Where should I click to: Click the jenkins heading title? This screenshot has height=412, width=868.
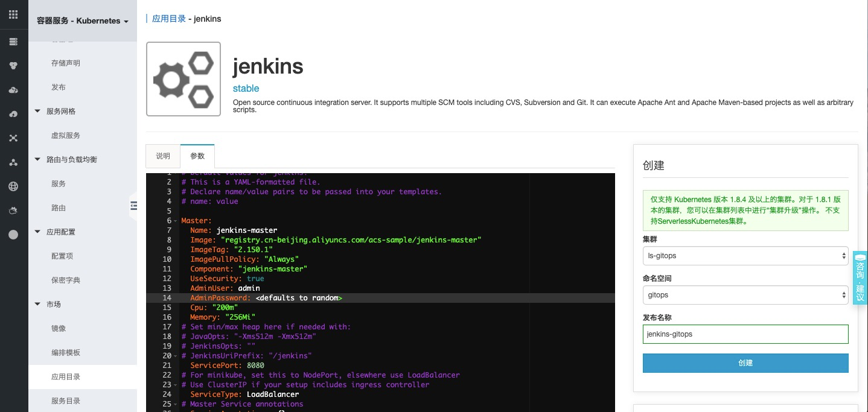pos(268,66)
